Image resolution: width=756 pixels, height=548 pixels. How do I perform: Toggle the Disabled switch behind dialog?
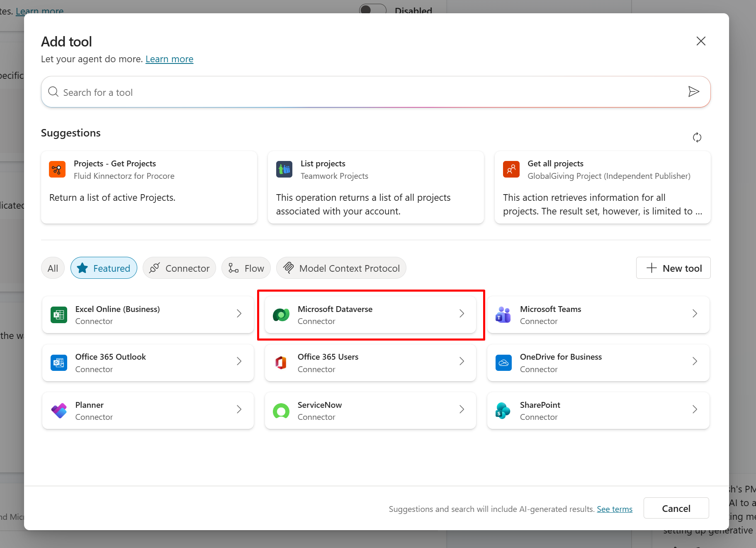point(372,9)
